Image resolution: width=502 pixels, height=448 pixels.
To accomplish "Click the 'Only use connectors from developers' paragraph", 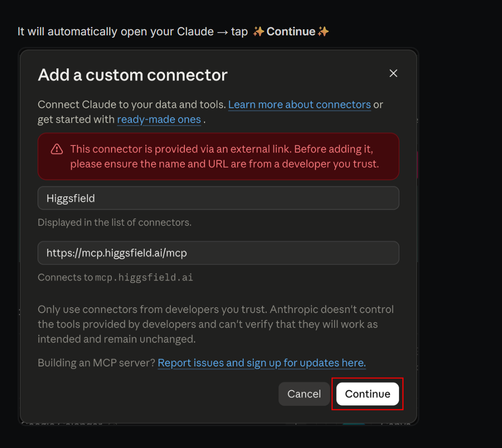I will (216, 324).
